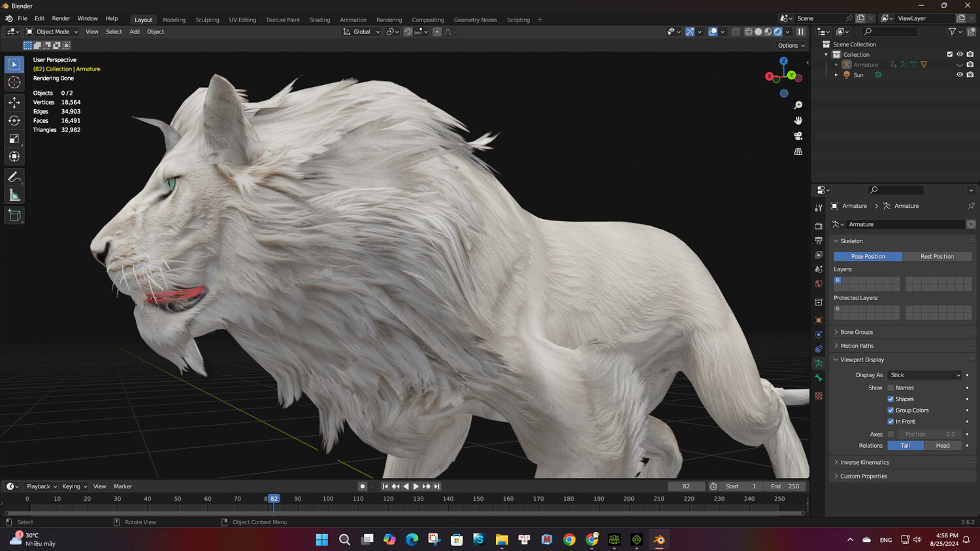Switch viewport to wireframe shading
The width and height of the screenshot is (980, 551).
click(x=749, y=31)
